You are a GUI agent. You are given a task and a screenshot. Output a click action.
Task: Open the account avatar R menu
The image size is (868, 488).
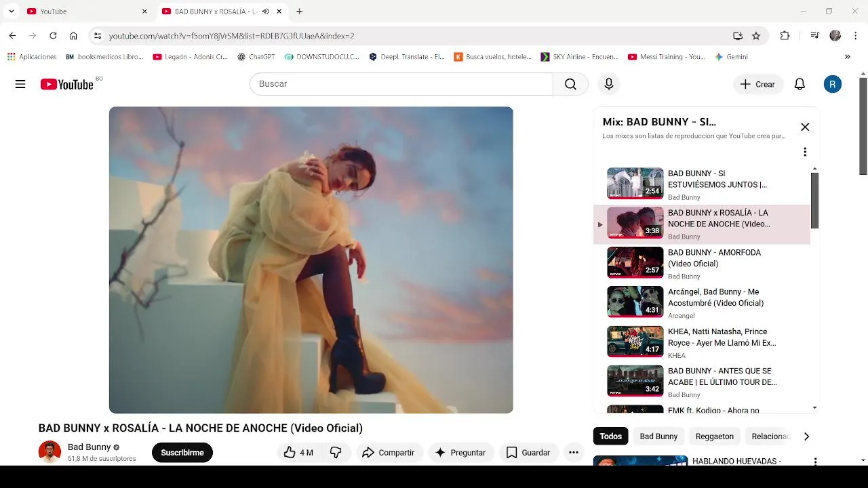coord(833,84)
